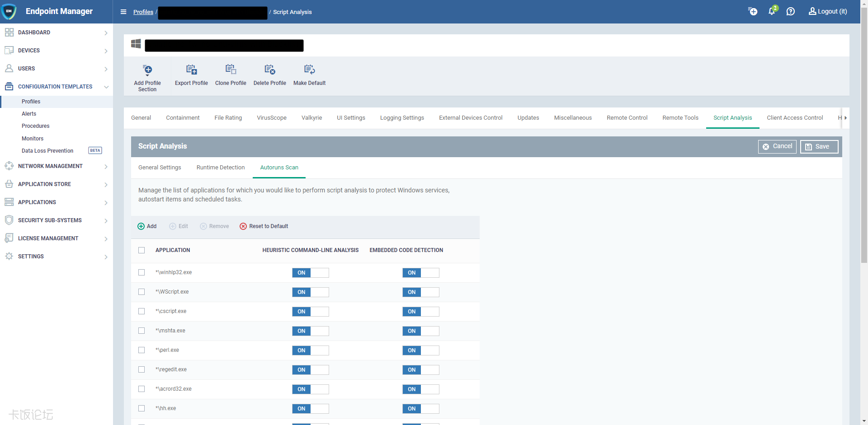Open the External Devices Control tab

(x=471, y=118)
